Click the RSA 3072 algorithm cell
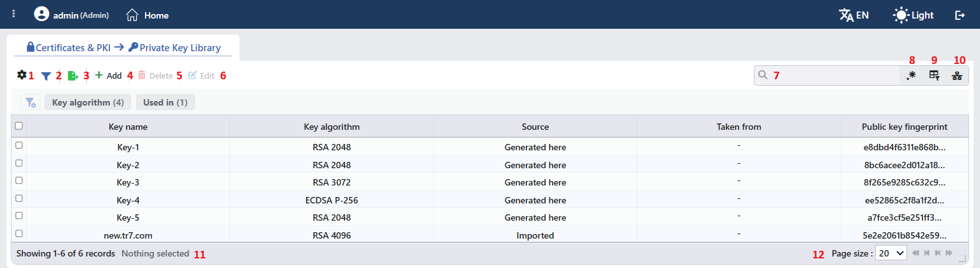The height and width of the screenshot is (268, 980). pyautogui.click(x=332, y=182)
